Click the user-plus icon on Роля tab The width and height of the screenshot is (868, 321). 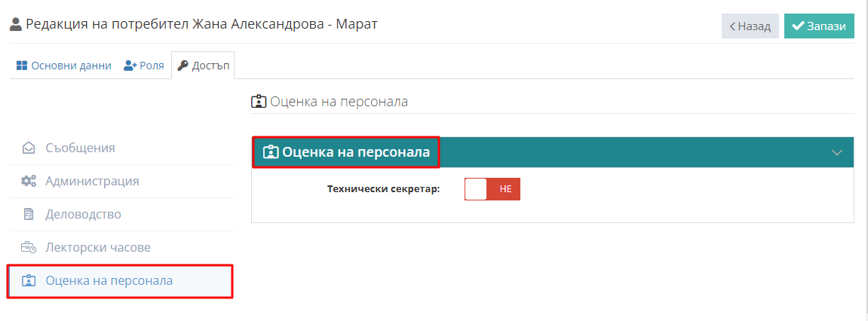coord(130,66)
